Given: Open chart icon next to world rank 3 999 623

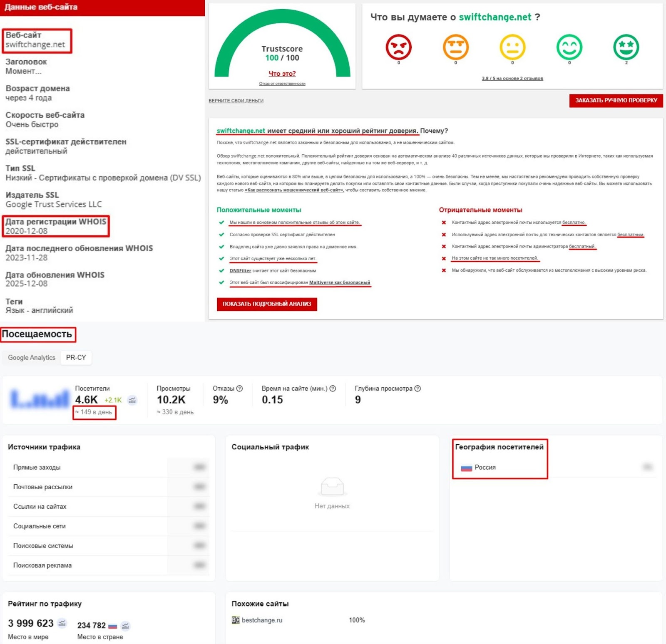Looking at the screenshot, I should pos(62,623).
